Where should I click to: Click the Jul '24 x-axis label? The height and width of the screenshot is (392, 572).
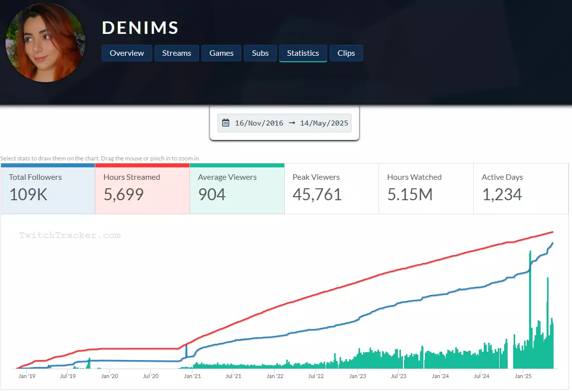pos(482,376)
